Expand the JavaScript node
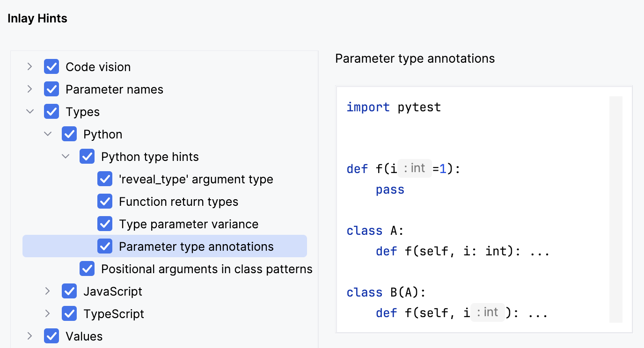The height and width of the screenshot is (348, 644). click(48, 291)
